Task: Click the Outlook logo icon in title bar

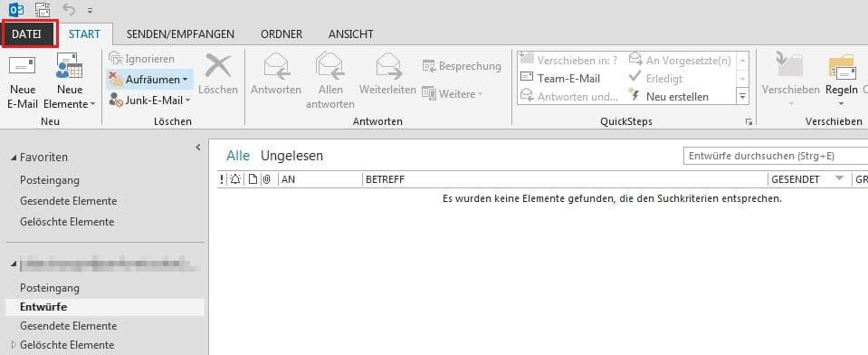Action: pos(16,9)
